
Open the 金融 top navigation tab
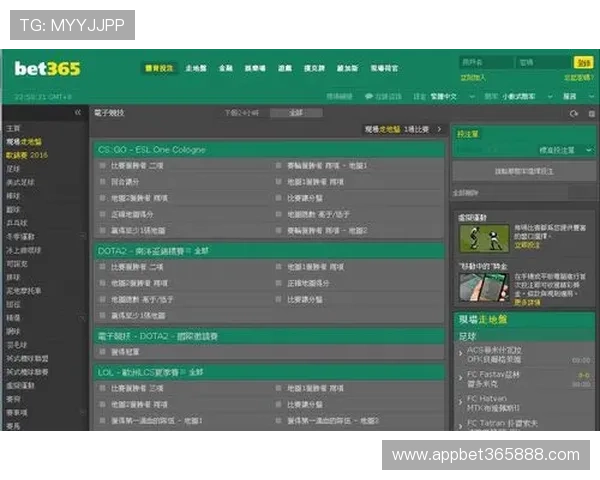226,68
